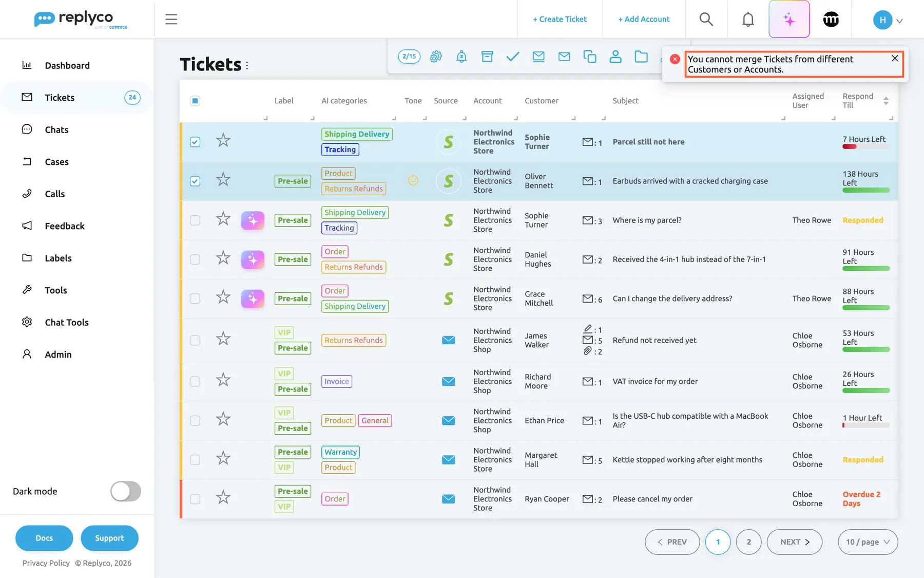
Task: Click the copy/duplicate icon in toolbar
Action: pos(590,57)
